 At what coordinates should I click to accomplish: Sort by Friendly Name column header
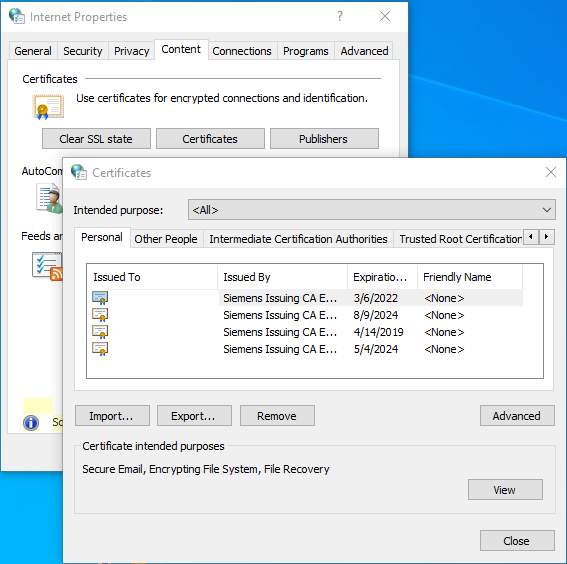point(470,277)
